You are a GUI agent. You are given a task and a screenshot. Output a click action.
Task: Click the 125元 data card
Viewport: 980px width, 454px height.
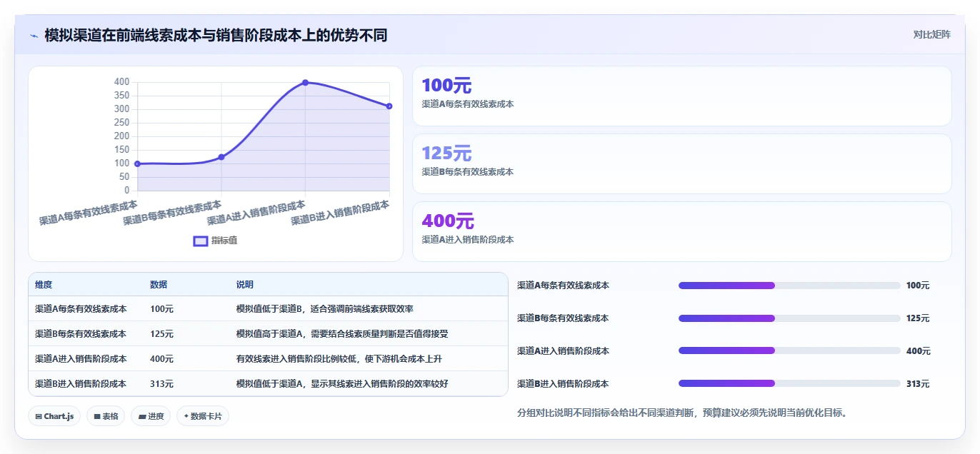point(682,164)
